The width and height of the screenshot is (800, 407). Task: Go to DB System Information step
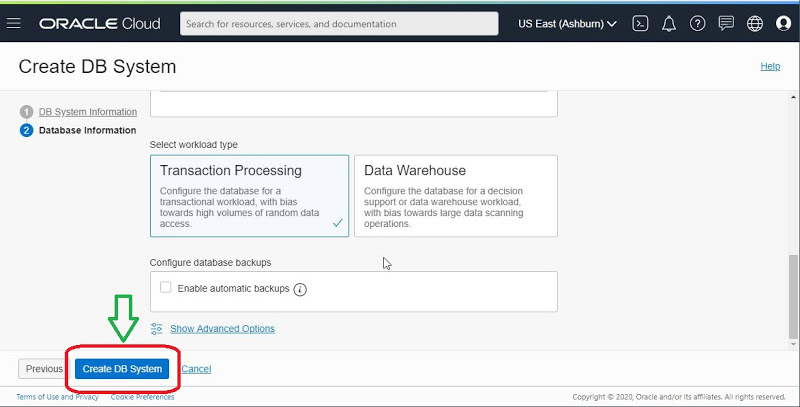(88, 112)
